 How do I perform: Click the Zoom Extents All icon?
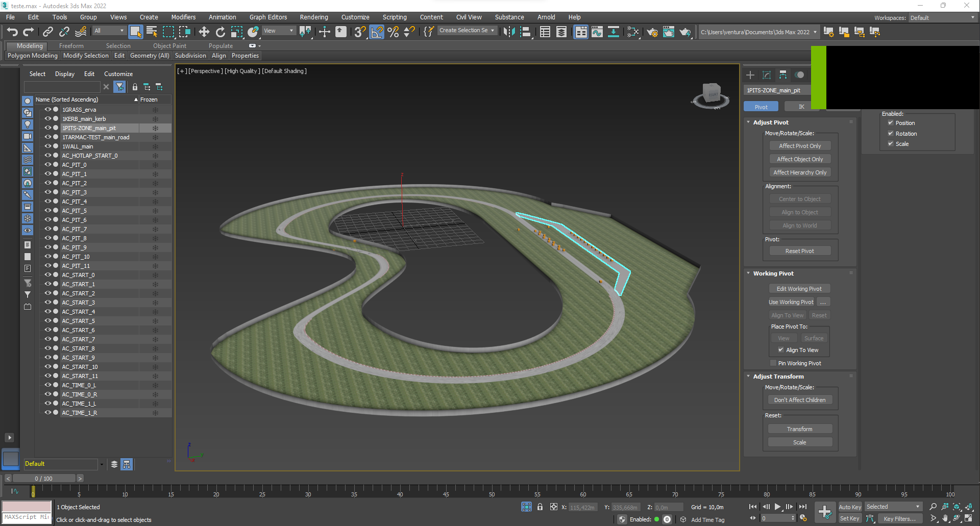click(969, 507)
